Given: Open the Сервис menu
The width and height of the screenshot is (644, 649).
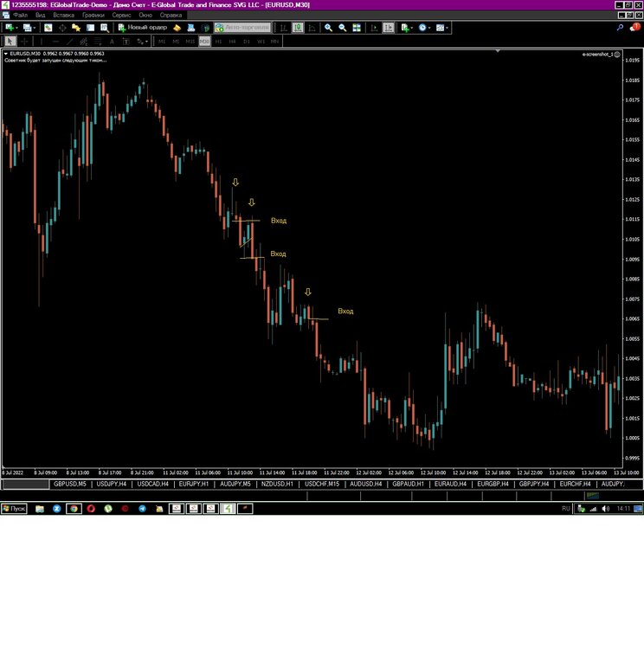Looking at the screenshot, I should tap(121, 15).
